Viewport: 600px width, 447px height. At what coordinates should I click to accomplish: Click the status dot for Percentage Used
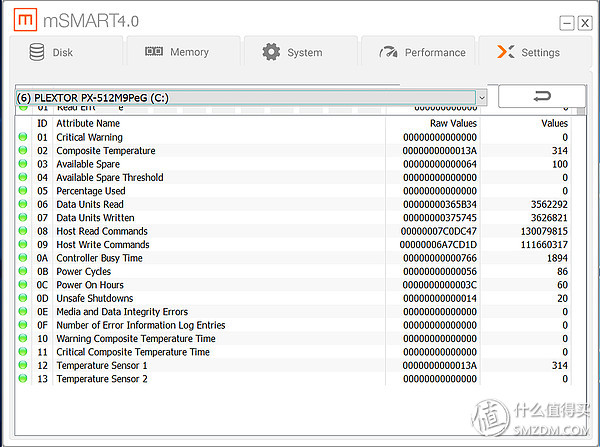click(x=23, y=190)
